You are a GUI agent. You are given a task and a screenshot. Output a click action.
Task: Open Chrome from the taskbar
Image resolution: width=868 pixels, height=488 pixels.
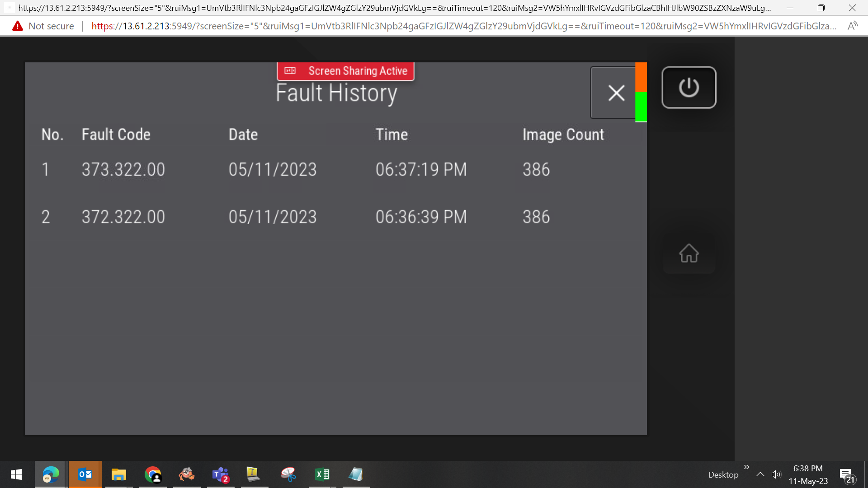pyautogui.click(x=153, y=474)
